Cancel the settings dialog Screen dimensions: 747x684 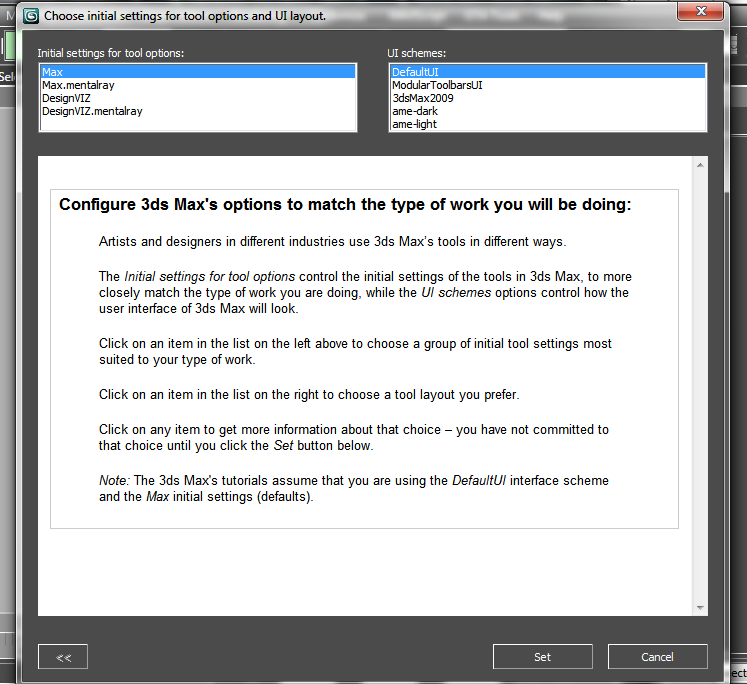[657, 657]
